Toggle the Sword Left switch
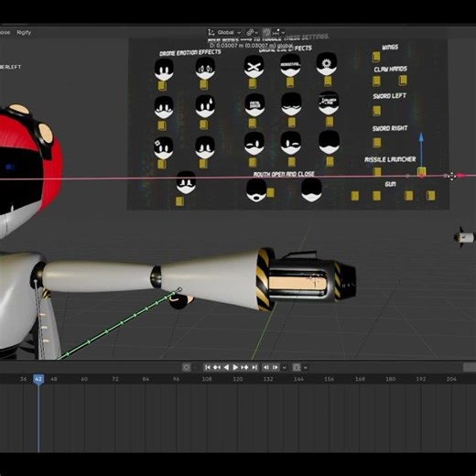Image resolution: width=476 pixels, height=476 pixels. click(376, 111)
